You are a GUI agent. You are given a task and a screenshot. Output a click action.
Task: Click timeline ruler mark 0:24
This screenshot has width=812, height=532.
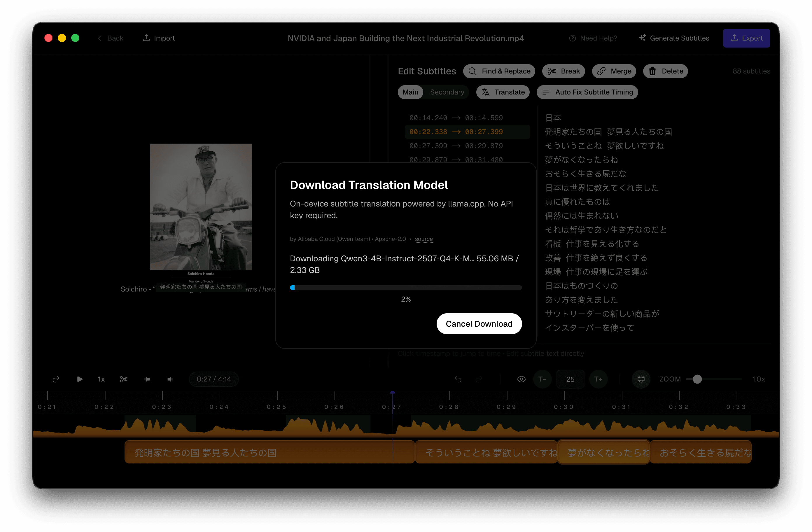click(x=219, y=407)
